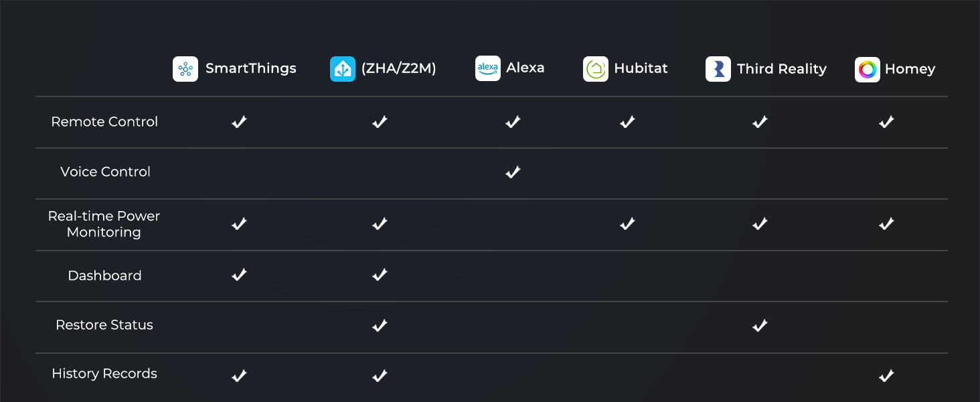Click the Restore Status row label

coord(104,325)
